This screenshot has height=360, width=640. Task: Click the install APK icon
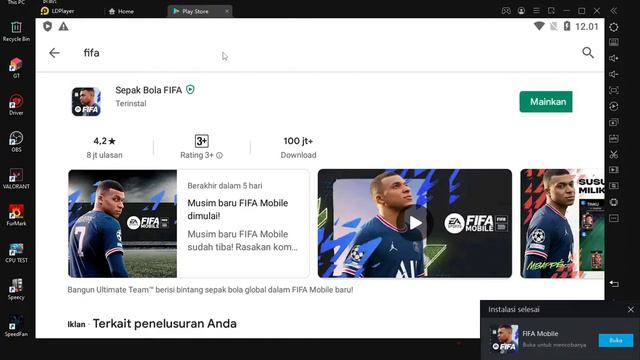[x=613, y=138]
